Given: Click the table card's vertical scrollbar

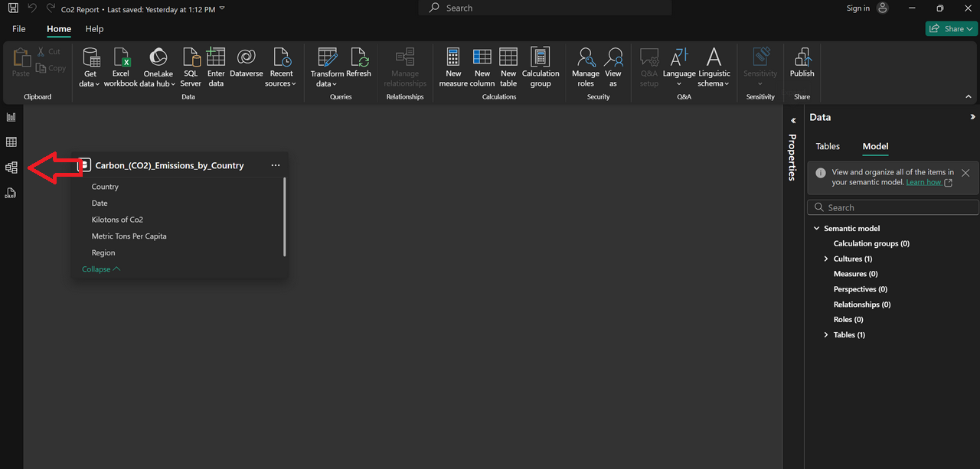Looking at the screenshot, I should tap(285, 217).
